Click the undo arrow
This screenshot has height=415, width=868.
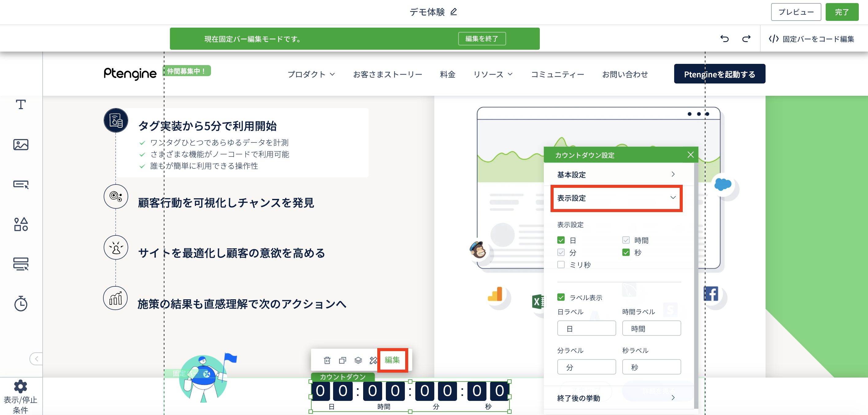tap(724, 39)
